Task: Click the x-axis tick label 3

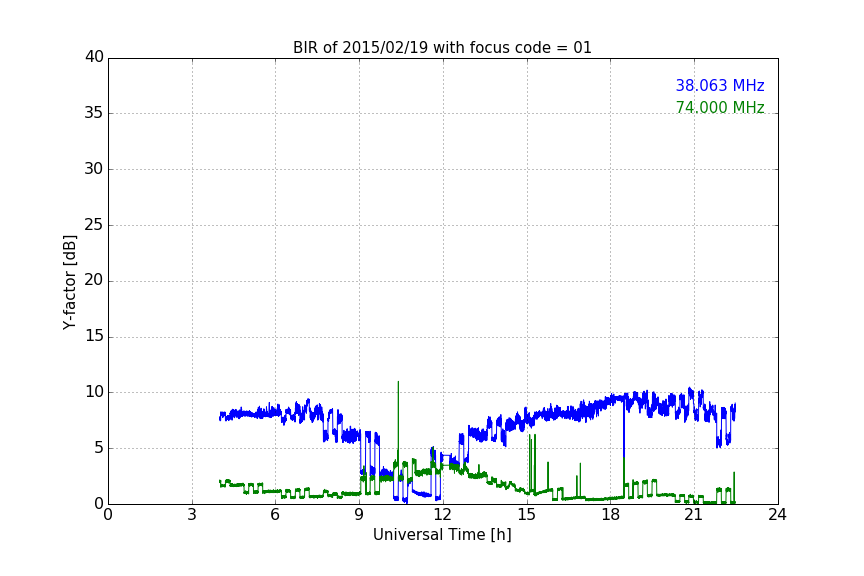Action: [x=192, y=515]
